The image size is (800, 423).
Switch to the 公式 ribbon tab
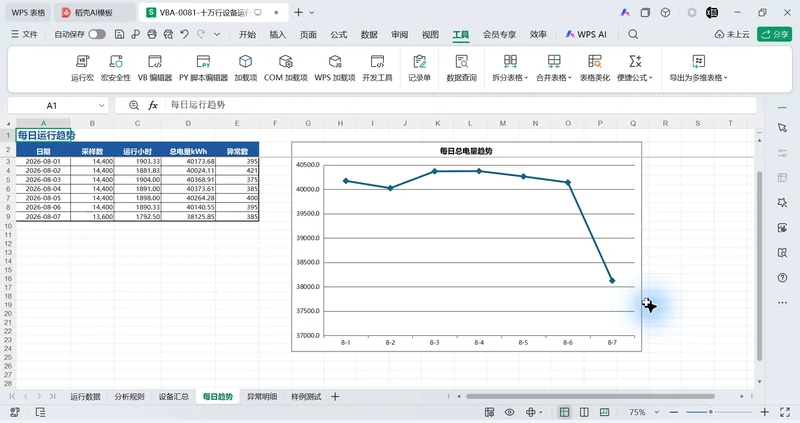pyautogui.click(x=338, y=34)
